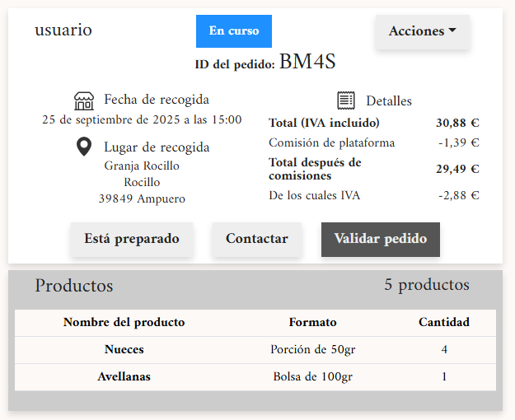
Task: Click the Comisión de plataforma label
Action: click(x=332, y=142)
